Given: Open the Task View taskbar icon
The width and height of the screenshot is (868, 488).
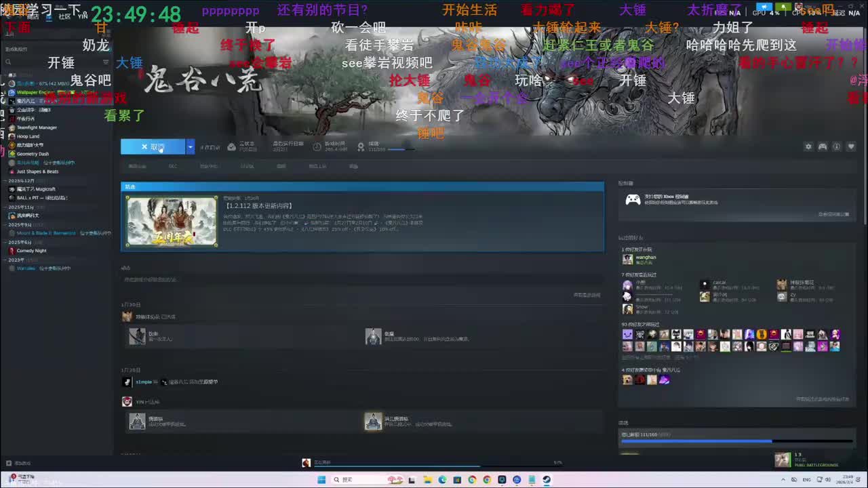Looking at the screenshot, I should click(x=413, y=480).
